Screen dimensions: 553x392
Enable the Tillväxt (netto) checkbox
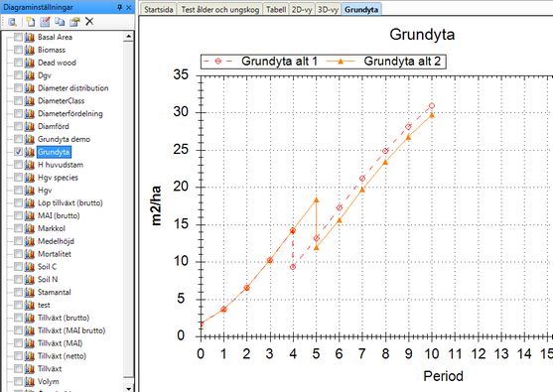18,356
